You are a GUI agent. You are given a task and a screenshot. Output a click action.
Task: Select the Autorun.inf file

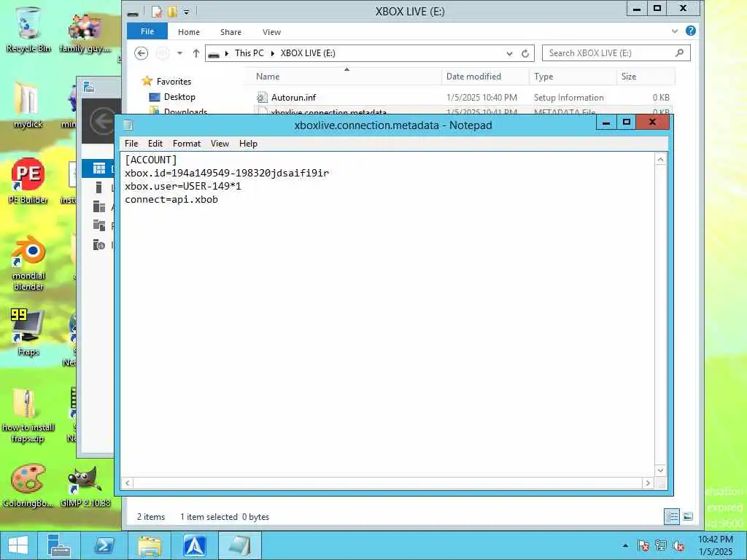coord(293,98)
